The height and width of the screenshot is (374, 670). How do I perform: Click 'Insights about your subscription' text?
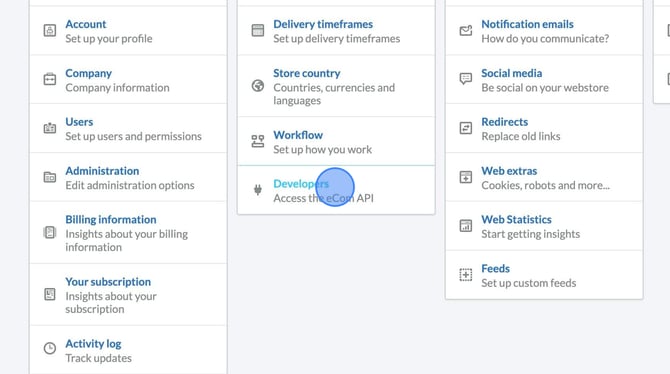tap(111, 303)
